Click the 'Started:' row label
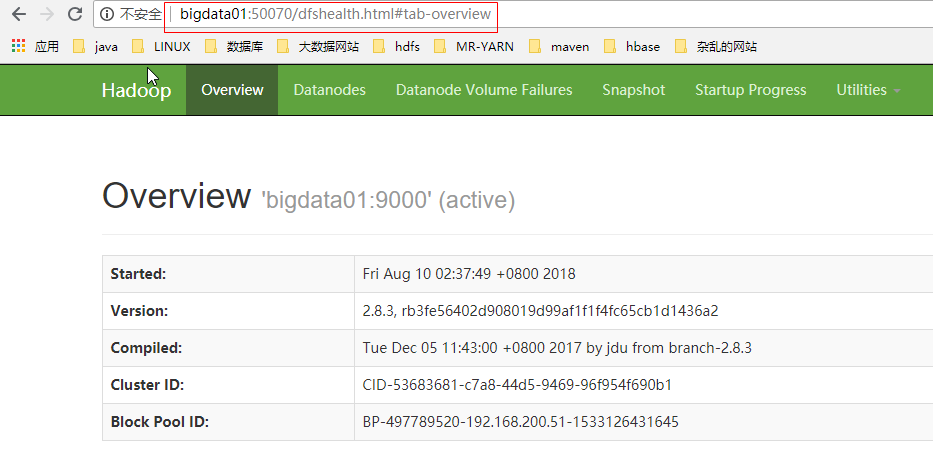 tap(138, 274)
